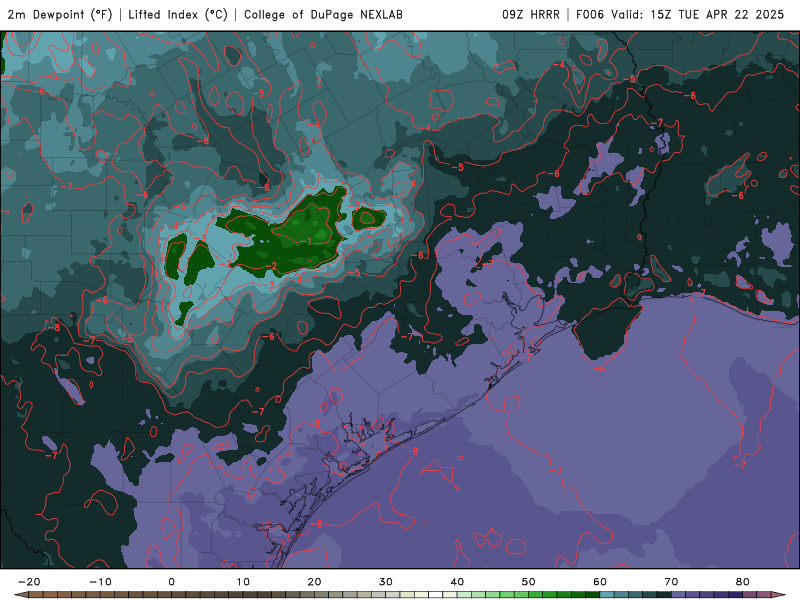Click the '2m Dewpoint (°F)' title text

60,15
